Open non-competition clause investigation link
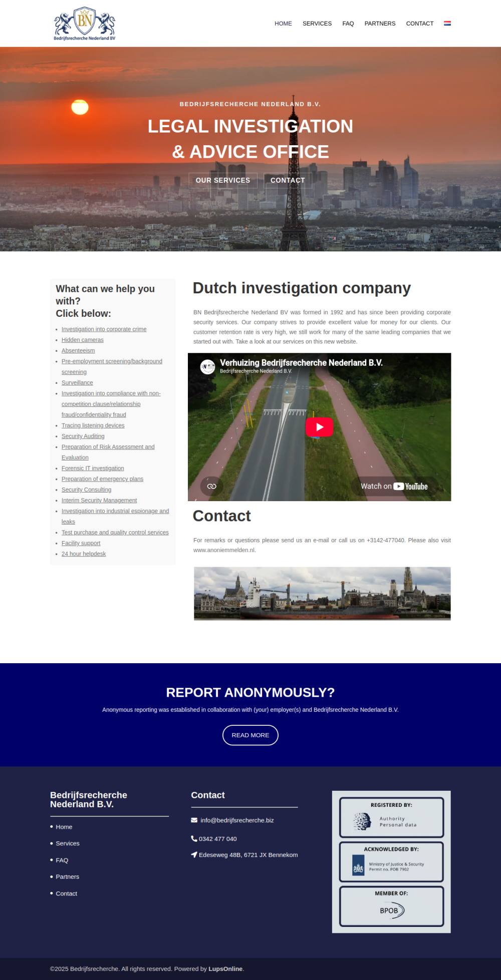The height and width of the screenshot is (980, 501). click(x=111, y=404)
